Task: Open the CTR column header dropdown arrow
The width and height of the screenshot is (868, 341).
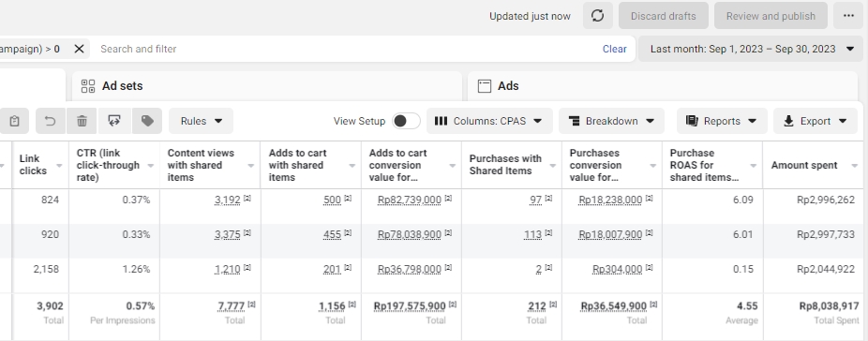Action: 151,166
